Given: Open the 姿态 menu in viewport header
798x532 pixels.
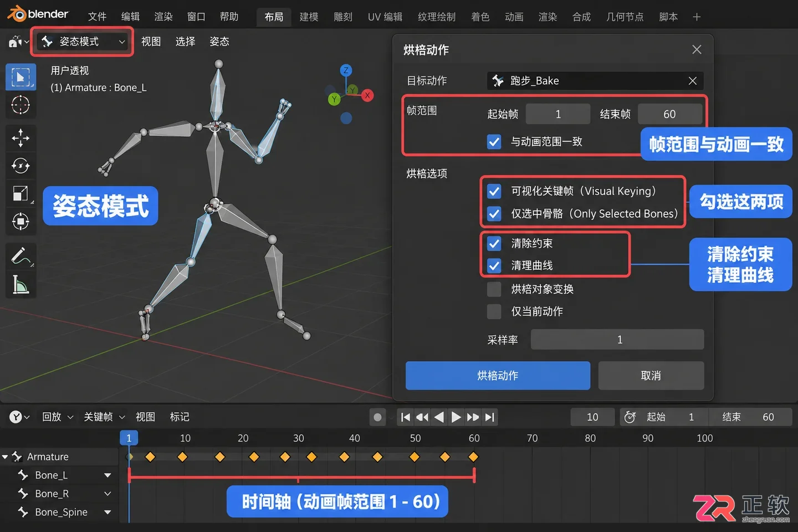Looking at the screenshot, I should click(219, 42).
